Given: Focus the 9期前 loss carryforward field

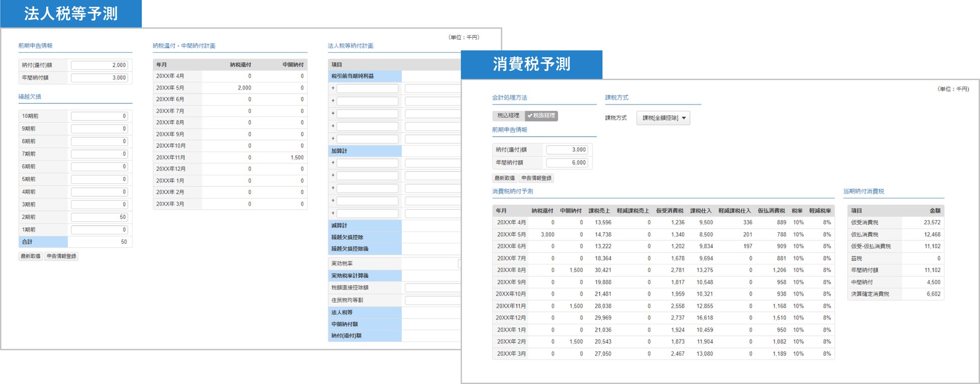Looking at the screenshot, I should point(100,129).
